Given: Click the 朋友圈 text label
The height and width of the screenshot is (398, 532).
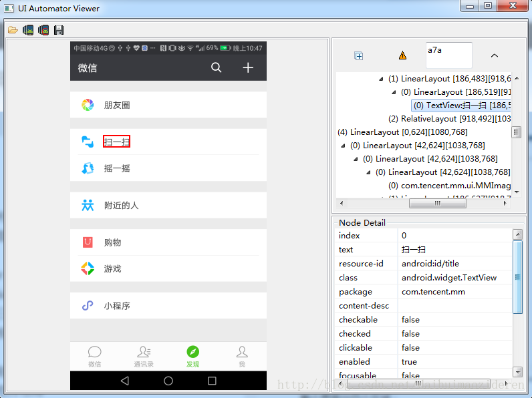Looking at the screenshot, I should 117,105.
